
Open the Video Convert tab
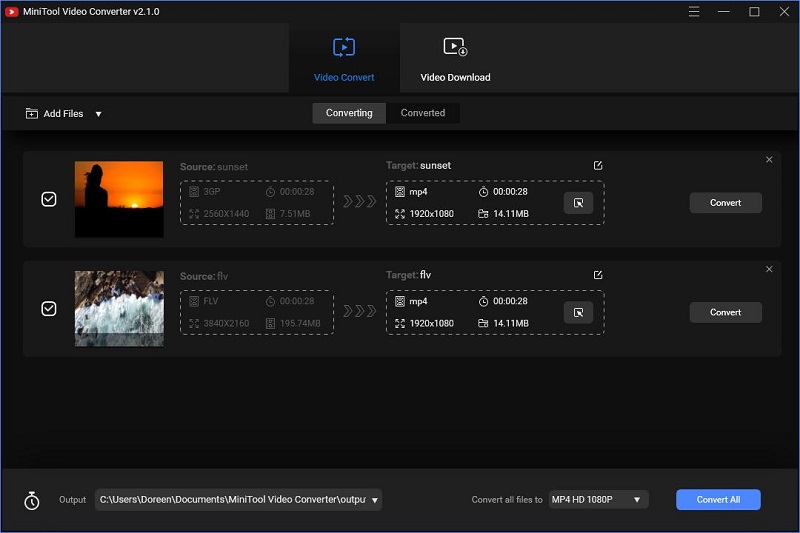(x=344, y=59)
